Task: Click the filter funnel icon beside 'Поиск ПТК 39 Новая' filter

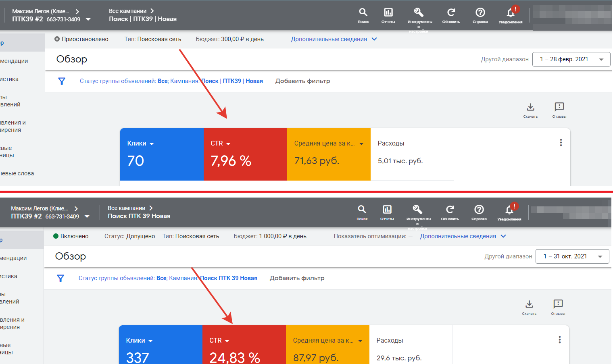Action: point(60,278)
